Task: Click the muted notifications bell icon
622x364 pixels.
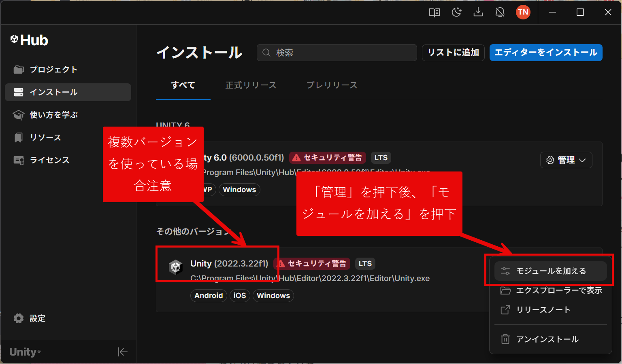Action: click(500, 13)
